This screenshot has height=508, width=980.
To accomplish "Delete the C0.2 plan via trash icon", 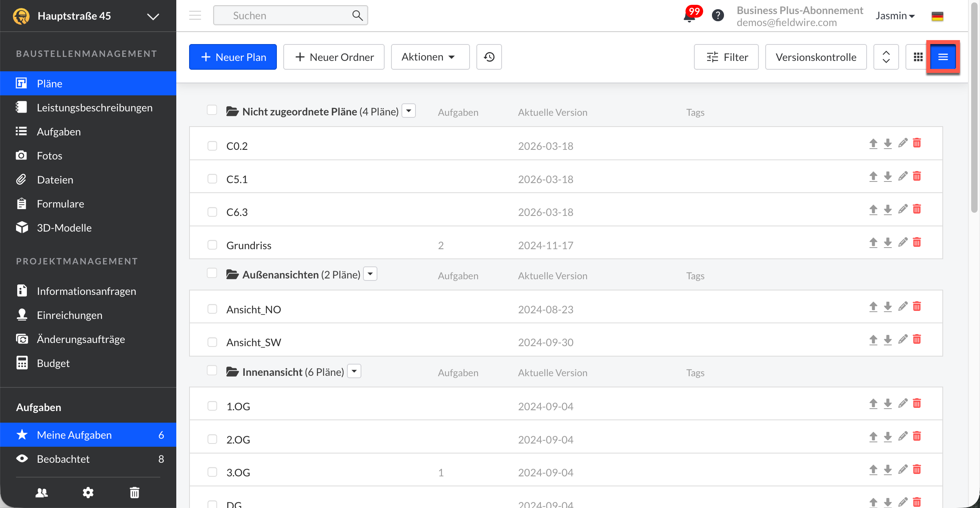I will coord(917,143).
